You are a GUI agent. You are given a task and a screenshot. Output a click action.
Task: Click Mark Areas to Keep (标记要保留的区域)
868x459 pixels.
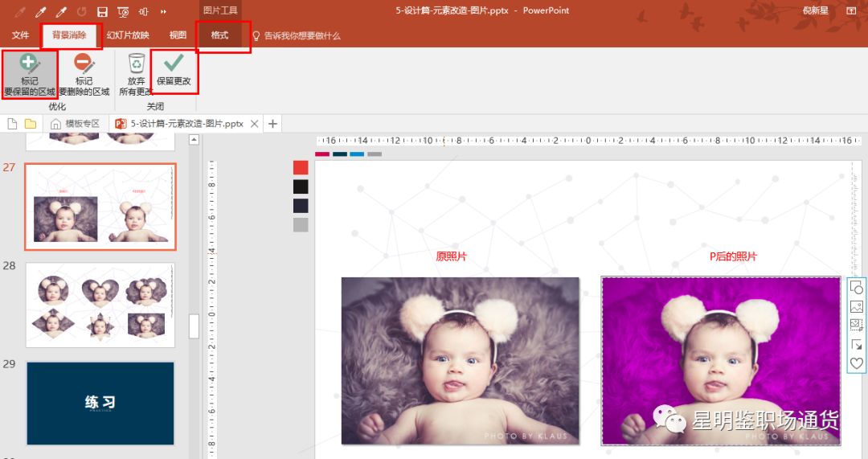30,74
